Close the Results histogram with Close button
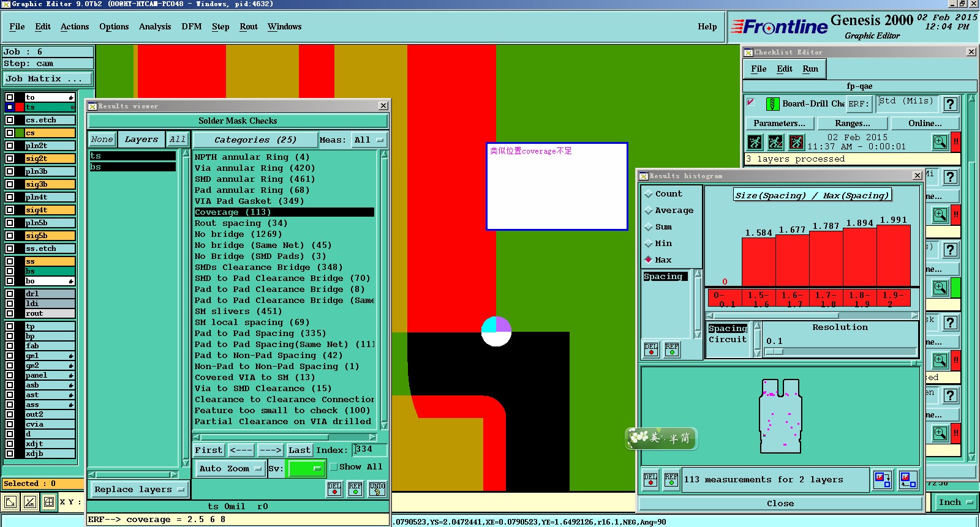The width and height of the screenshot is (980, 527). click(780, 504)
